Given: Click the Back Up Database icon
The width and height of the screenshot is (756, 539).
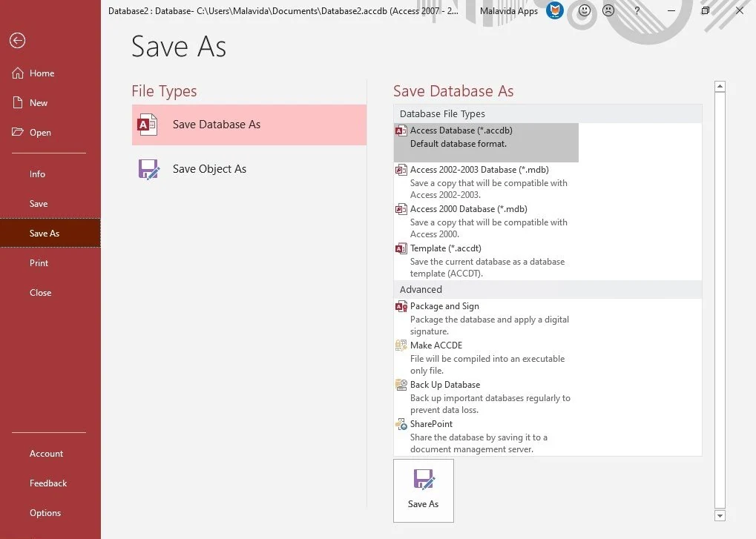Looking at the screenshot, I should point(401,385).
